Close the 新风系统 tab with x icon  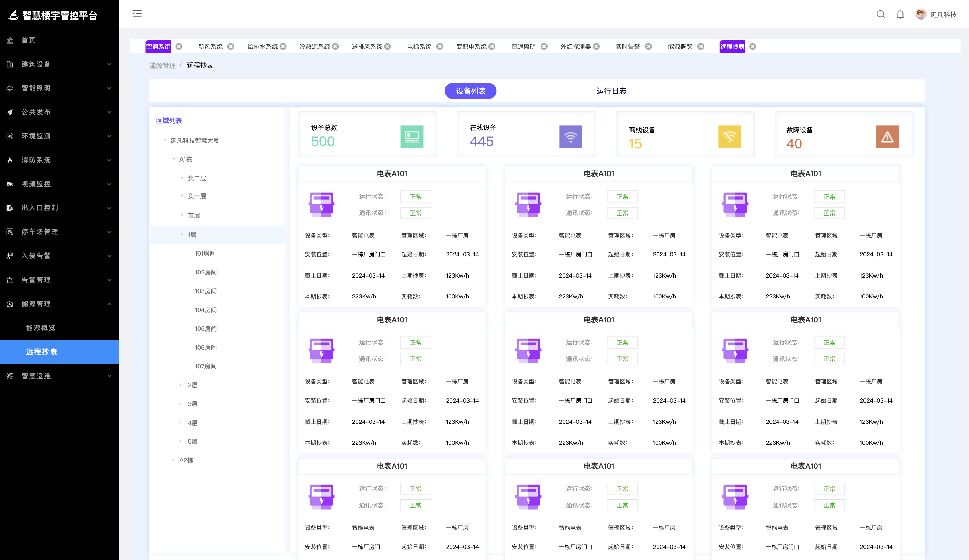(x=231, y=47)
